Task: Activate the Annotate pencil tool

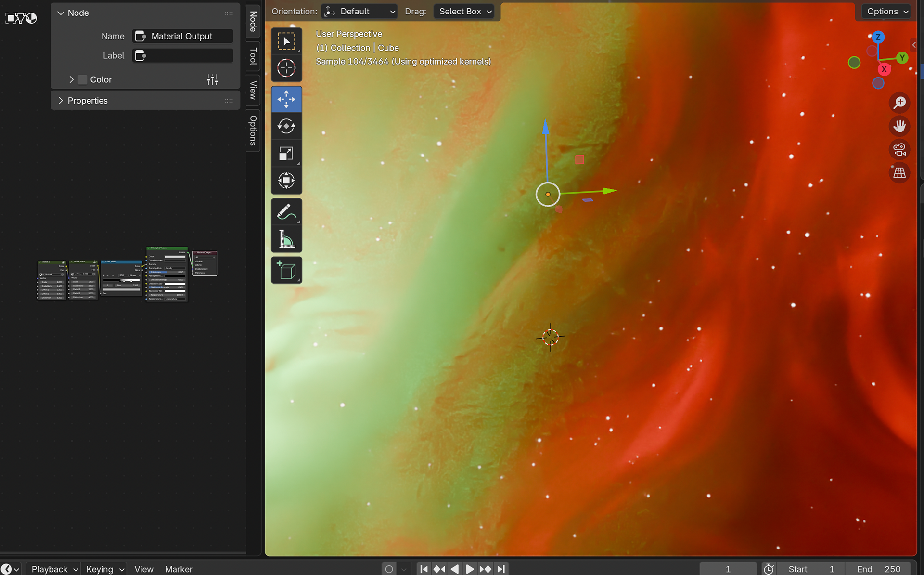Action: coord(286,211)
